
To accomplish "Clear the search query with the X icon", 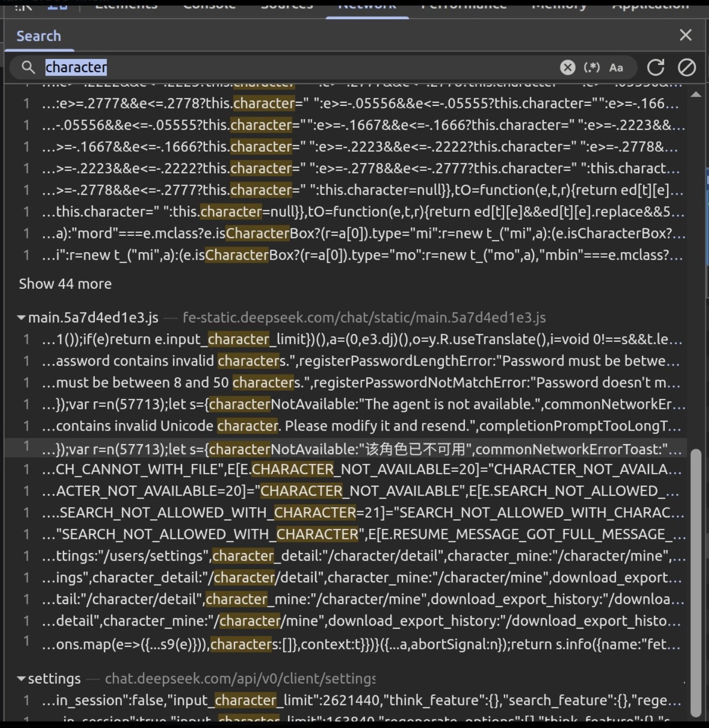I will pyautogui.click(x=567, y=67).
